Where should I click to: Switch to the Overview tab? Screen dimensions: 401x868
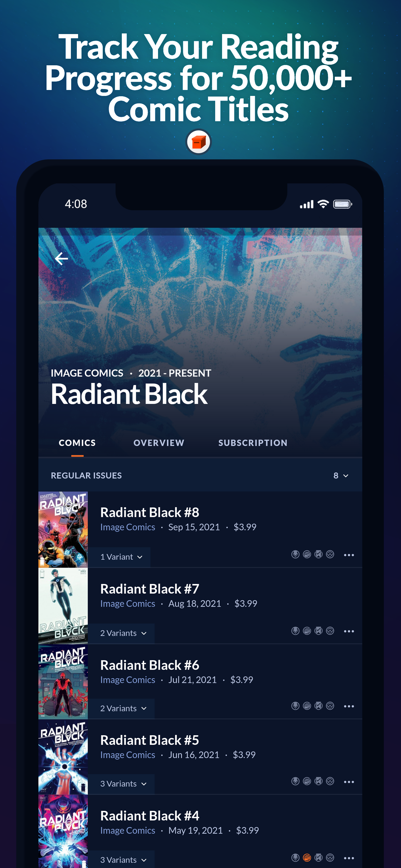click(x=159, y=443)
